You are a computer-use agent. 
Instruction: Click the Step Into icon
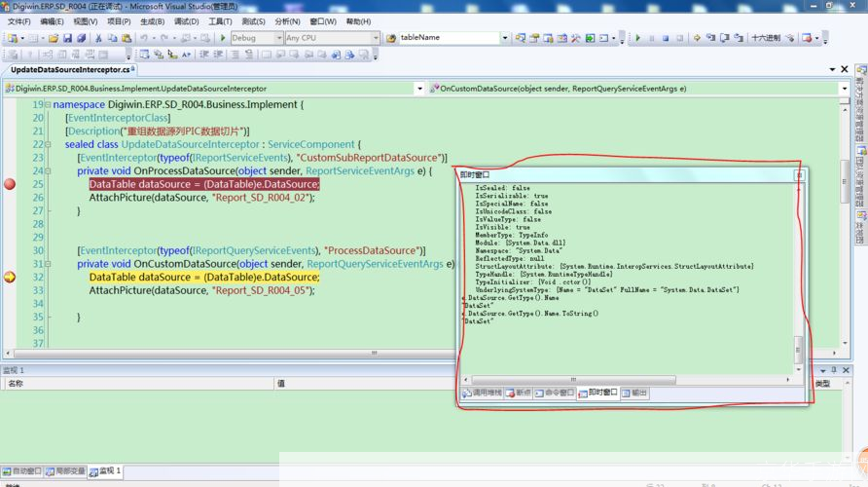(x=710, y=38)
